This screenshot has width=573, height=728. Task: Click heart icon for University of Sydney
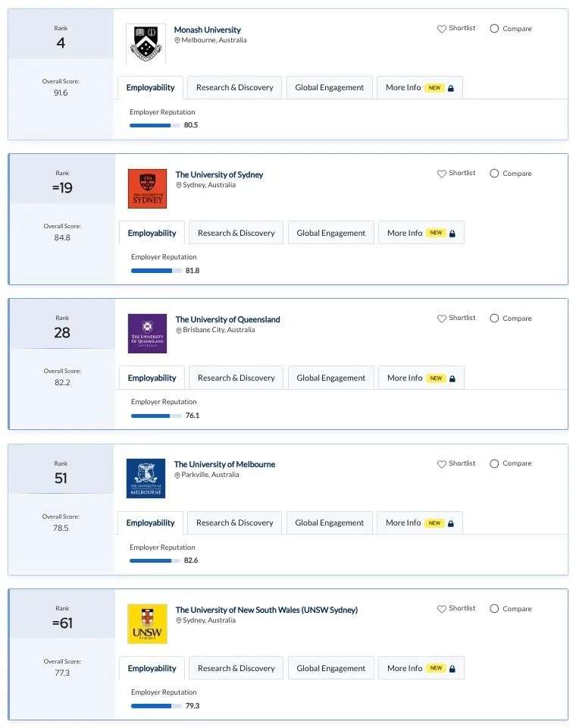(x=441, y=174)
